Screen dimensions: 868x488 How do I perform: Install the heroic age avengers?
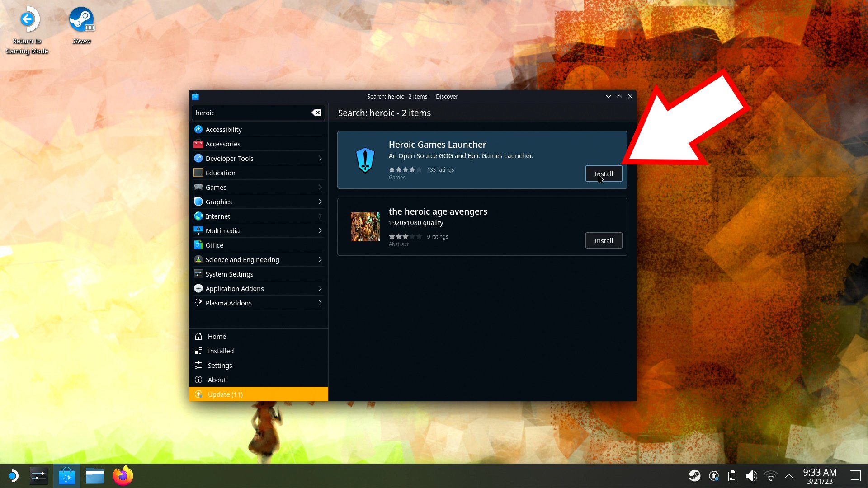click(604, 241)
